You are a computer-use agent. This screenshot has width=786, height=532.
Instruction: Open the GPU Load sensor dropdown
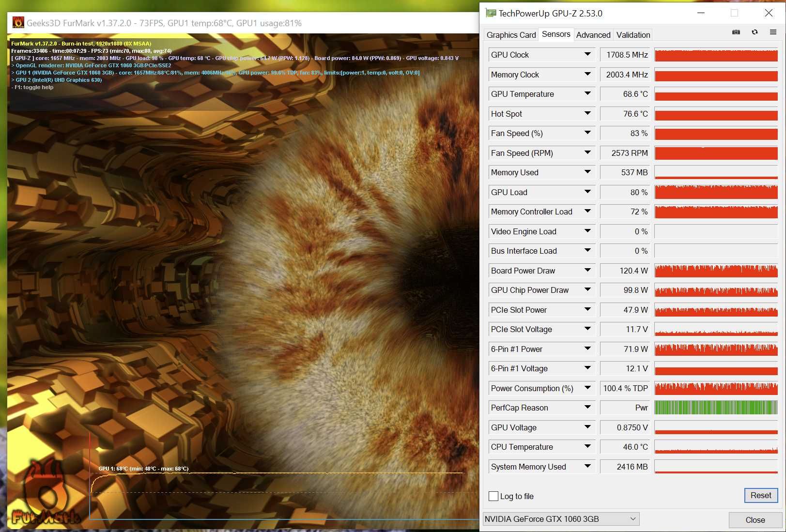pos(587,192)
